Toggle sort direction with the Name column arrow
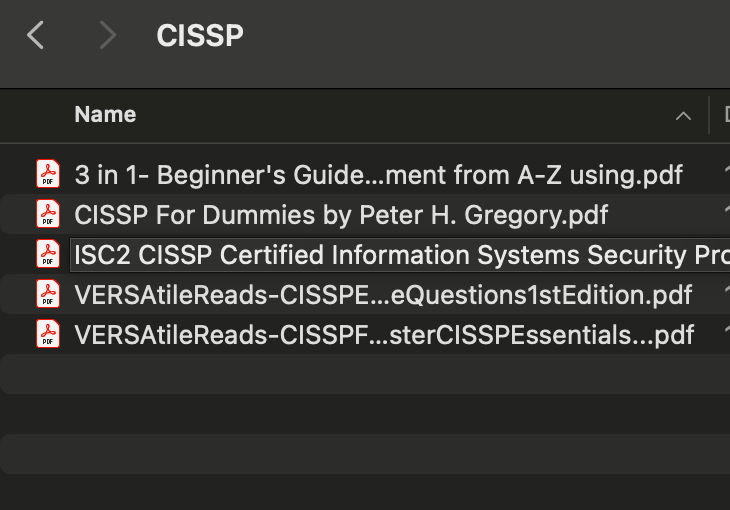 click(683, 116)
